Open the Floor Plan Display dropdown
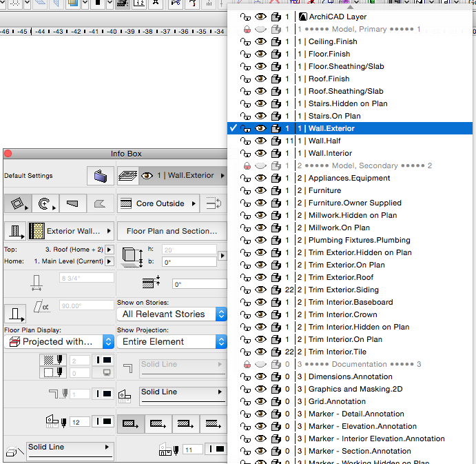This screenshot has height=464, width=476. point(59,341)
